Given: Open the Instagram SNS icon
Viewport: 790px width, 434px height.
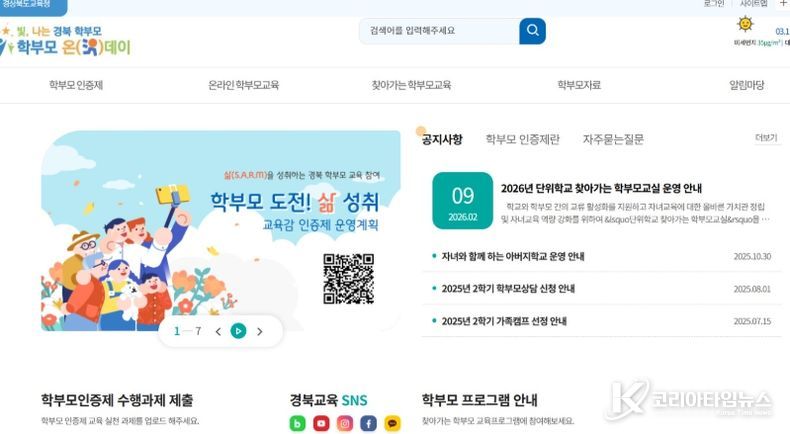Looking at the screenshot, I should point(345,423).
